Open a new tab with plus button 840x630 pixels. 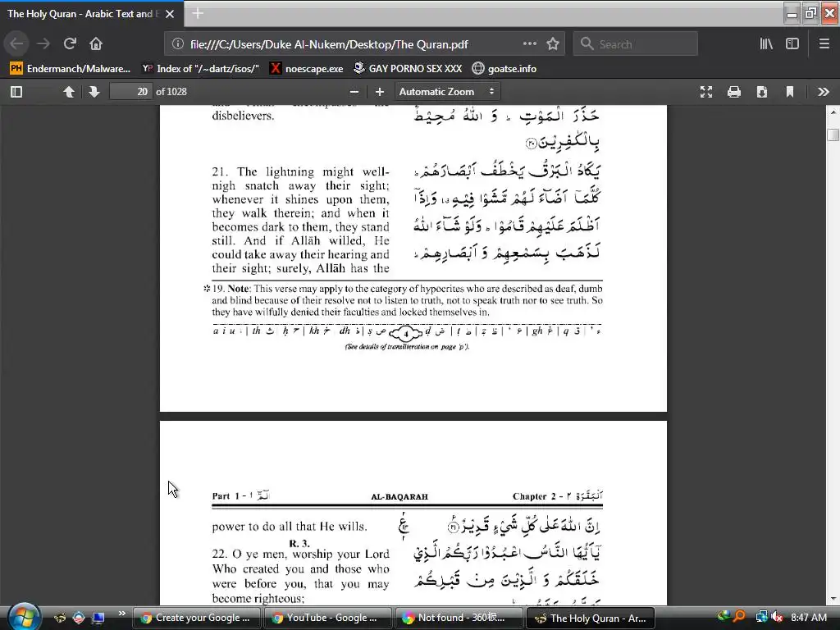(198, 13)
